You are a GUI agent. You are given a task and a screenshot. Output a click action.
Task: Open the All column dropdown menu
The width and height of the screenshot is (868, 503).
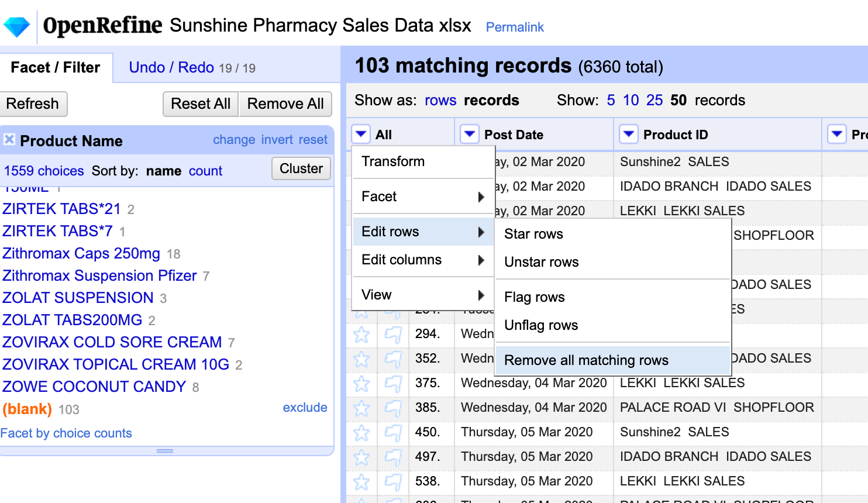(x=361, y=135)
